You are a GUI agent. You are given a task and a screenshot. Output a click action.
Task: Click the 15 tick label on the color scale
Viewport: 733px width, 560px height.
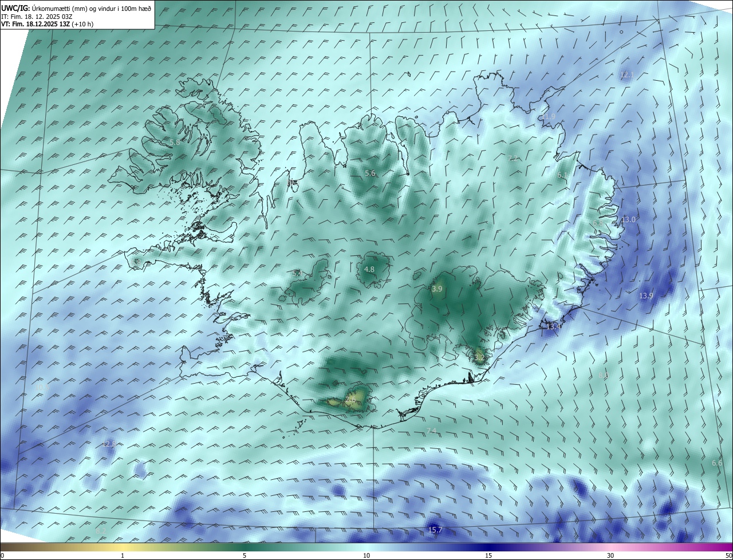click(x=488, y=555)
